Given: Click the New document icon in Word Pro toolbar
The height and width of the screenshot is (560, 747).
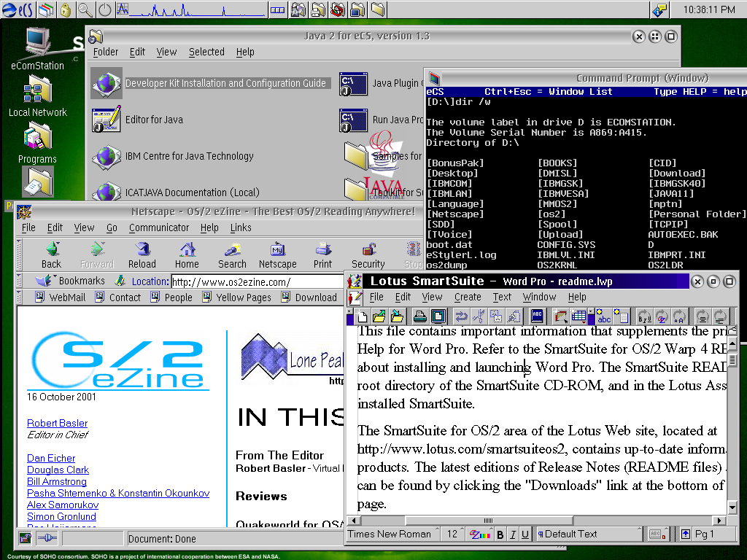Looking at the screenshot, I should [x=363, y=316].
